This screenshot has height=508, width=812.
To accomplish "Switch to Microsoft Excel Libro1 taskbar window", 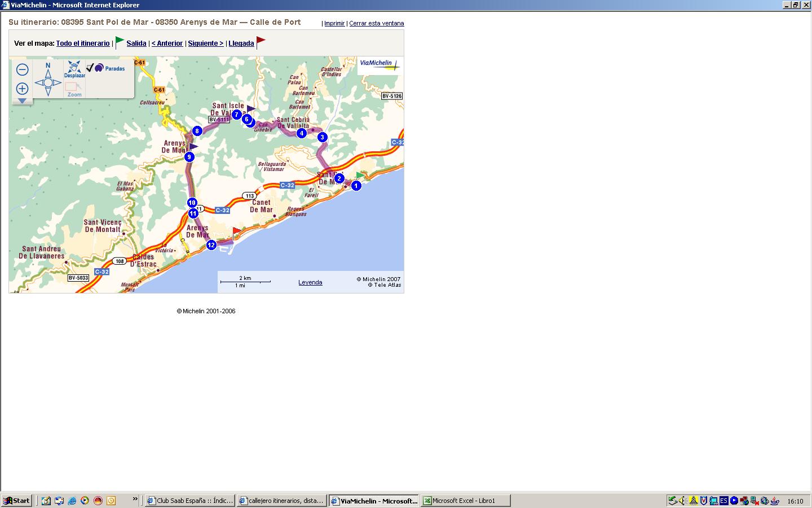I will point(466,501).
